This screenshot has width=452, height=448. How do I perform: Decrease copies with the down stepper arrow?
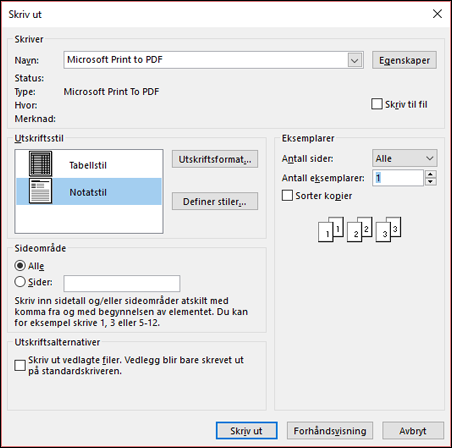tap(431, 182)
